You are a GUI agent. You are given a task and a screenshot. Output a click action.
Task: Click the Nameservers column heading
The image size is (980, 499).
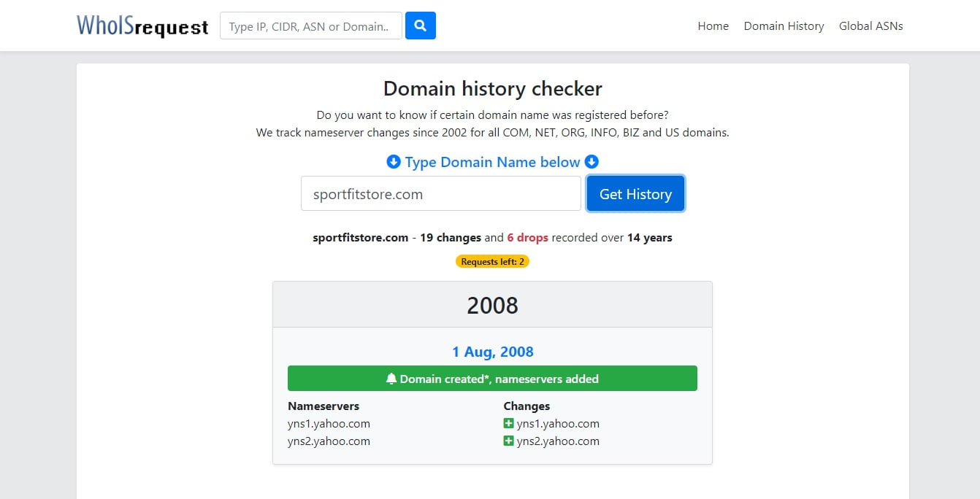[324, 406]
